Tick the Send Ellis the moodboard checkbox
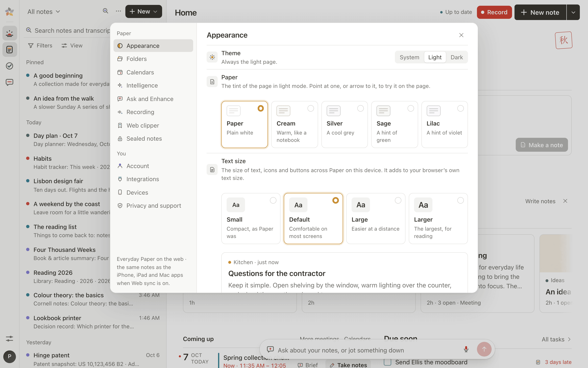The width and height of the screenshot is (588, 368). 388,362
